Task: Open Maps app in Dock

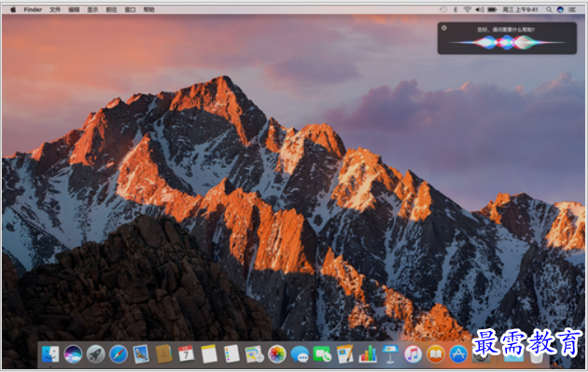Action: click(254, 354)
